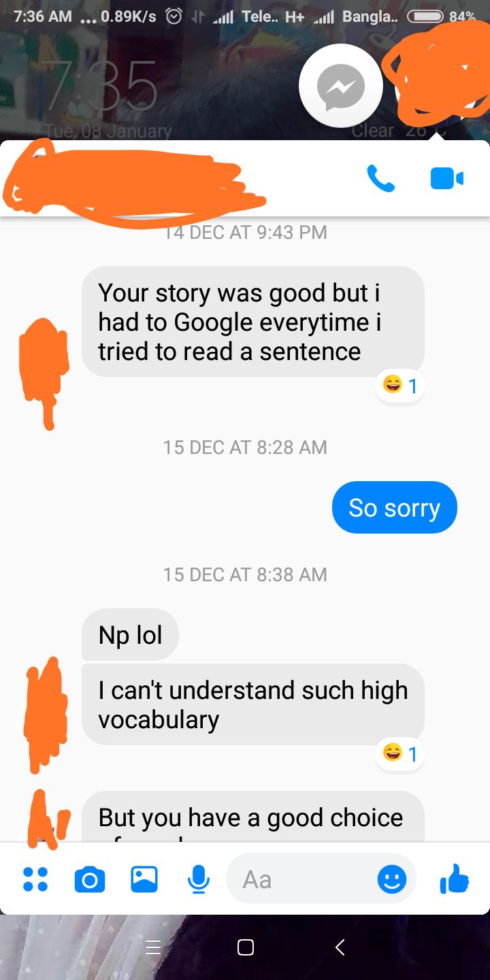Screen dimensions: 490x980
Task: Start a voice call with the phone icon
Action: coord(380,178)
